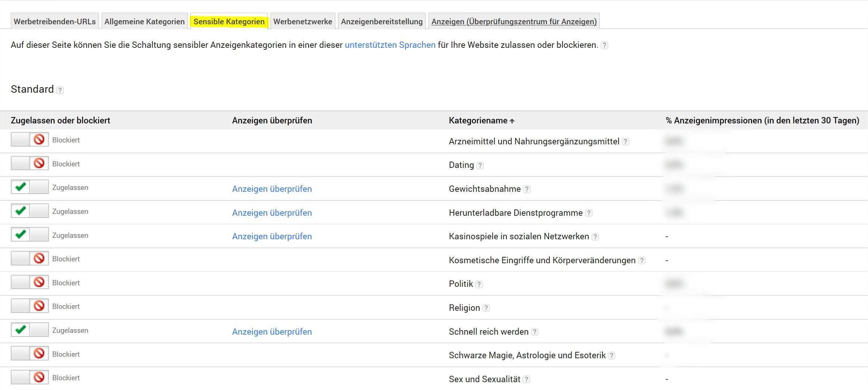Open help icon for Arzneimittel und Nahrungsergänzungsmittel

(x=625, y=142)
